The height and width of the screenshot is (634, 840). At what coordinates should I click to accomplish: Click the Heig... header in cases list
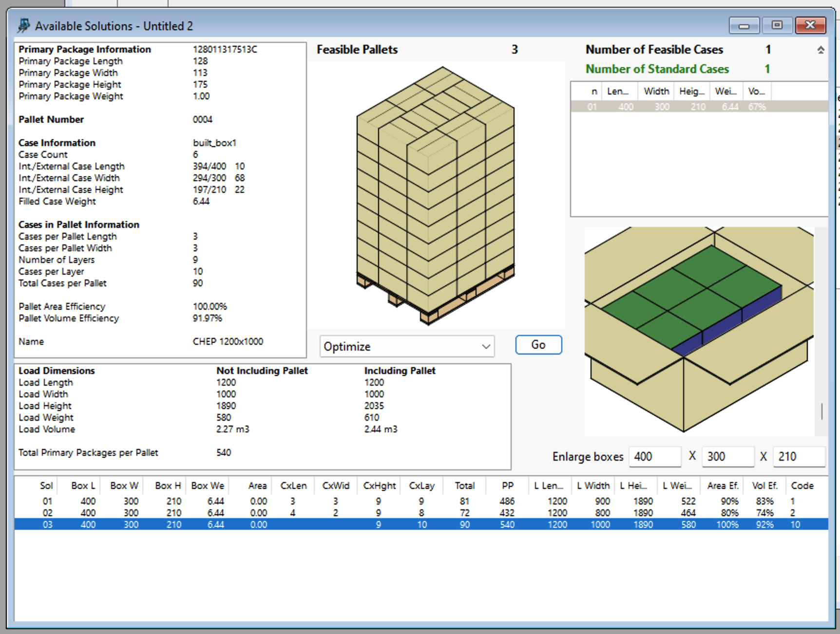click(x=692, y=91)
